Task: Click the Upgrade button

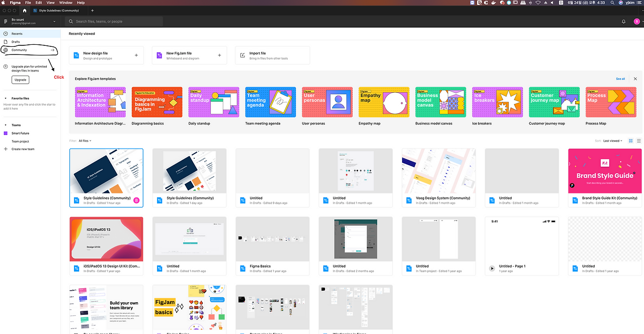Action: coord(20,80)
